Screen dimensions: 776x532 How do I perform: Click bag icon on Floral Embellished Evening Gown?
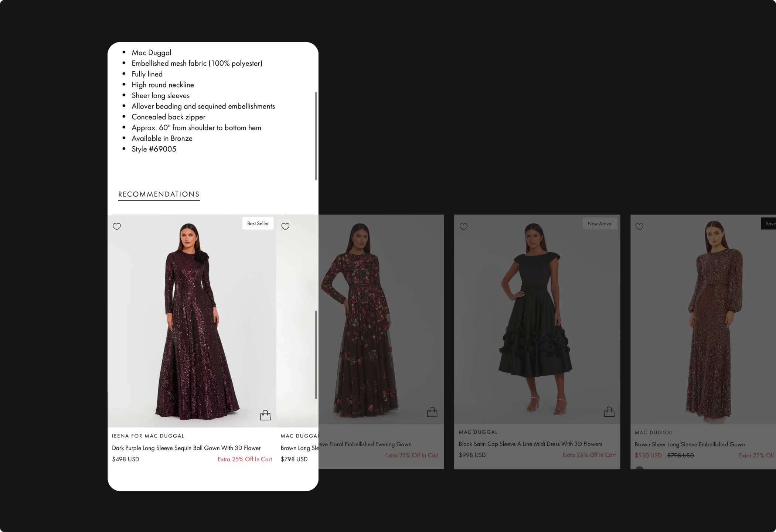pyautogui.click(x=432, y=412)
